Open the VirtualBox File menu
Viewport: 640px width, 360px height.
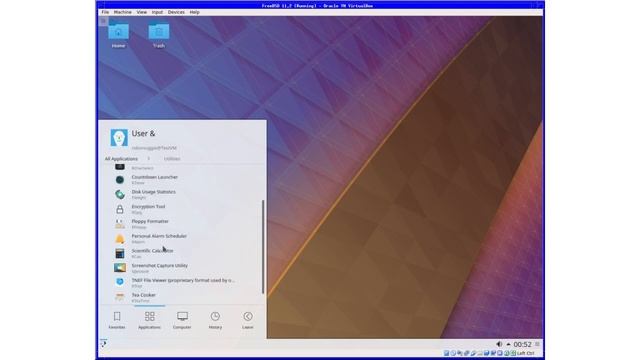coord(105,12)
